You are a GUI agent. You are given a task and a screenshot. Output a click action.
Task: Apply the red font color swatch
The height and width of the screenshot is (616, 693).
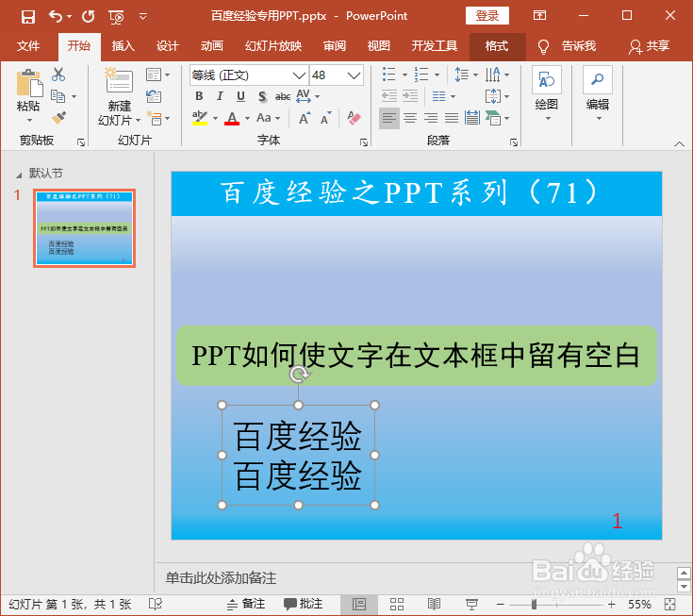(232, 118)
